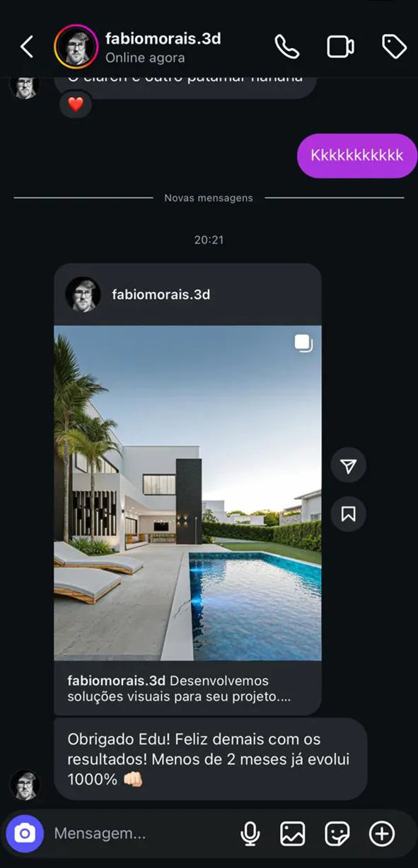Expand more options with the plus icon
Image resolution: width=418 pixels, height=868 pixels.
pyautogui.click(x=382, y=834)
